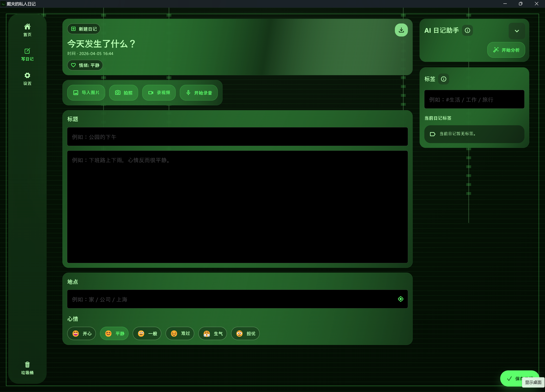This screenshot has width=545, height=392.
Task: Click the 新建日记 button
Action: tap(84, 29)
